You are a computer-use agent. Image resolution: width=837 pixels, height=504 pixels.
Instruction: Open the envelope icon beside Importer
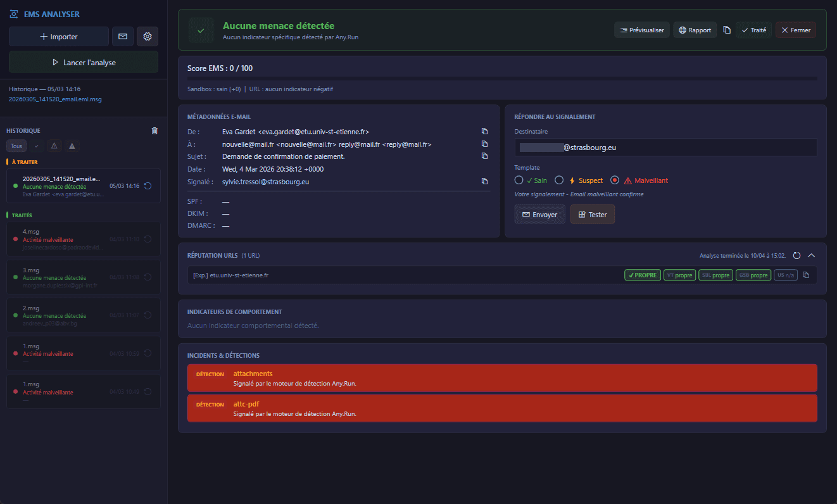122,36
